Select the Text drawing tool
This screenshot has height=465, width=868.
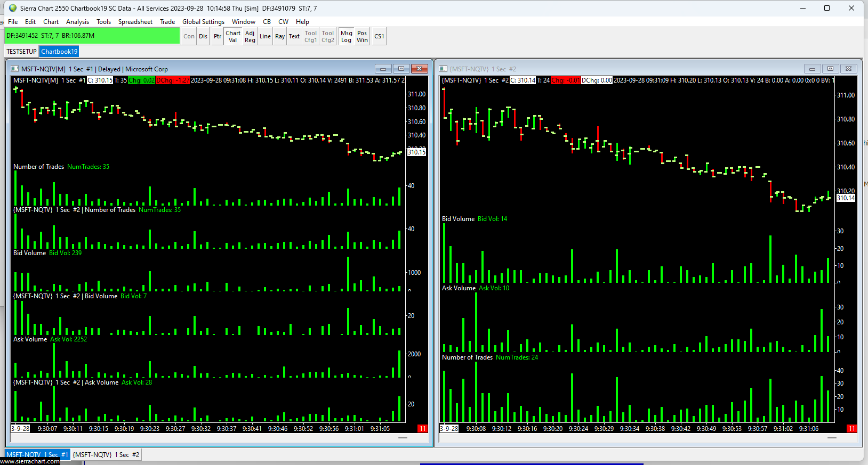pos(294,36)
